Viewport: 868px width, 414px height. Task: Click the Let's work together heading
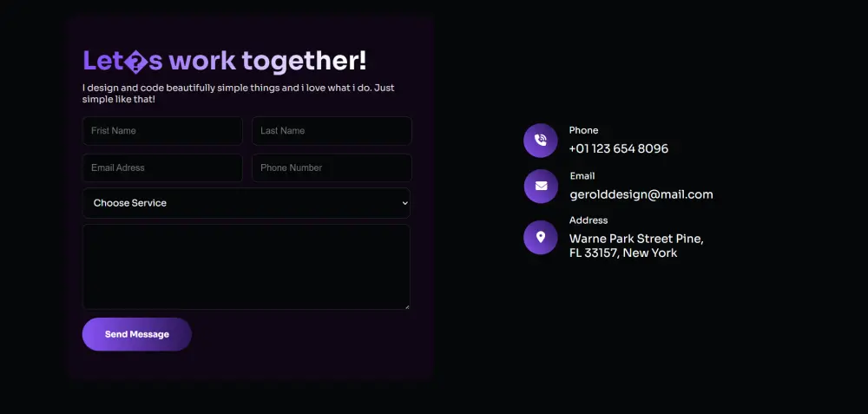pyautogui.click(x=224, y=61)
